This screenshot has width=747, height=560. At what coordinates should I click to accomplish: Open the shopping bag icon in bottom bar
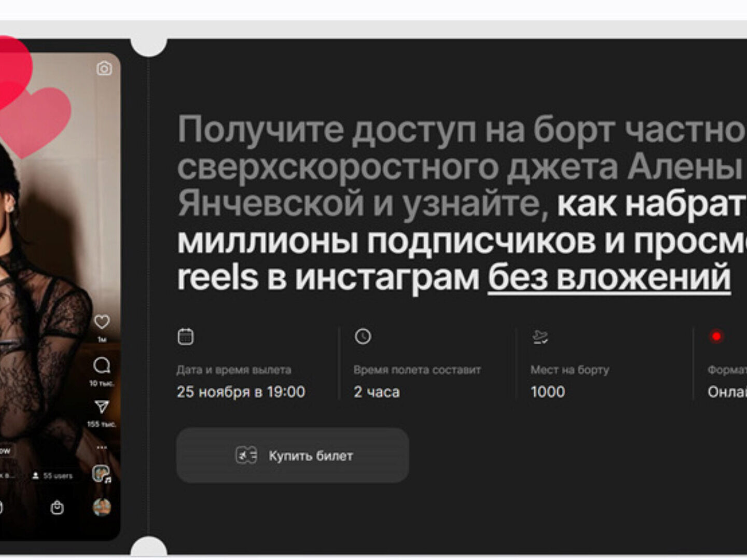pos(57,507)
